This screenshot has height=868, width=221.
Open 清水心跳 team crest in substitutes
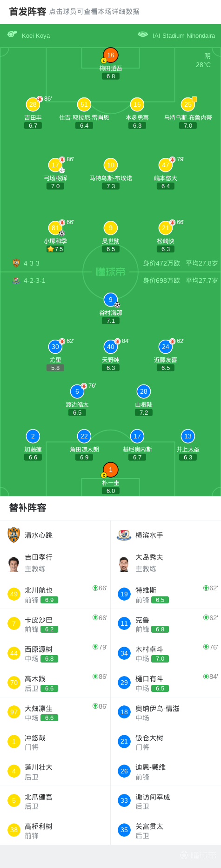(x=14, y=535)
